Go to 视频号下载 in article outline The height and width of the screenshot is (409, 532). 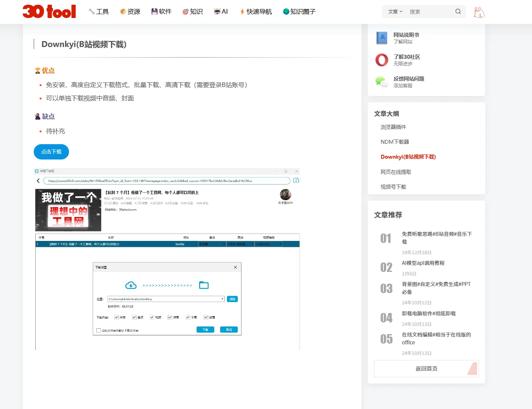pos(393,187)
